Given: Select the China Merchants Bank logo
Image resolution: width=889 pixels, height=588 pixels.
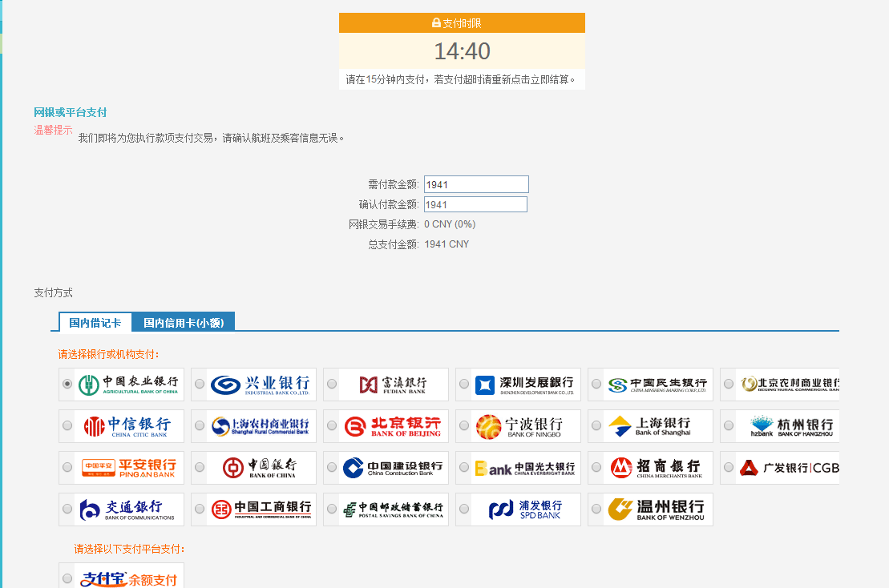Looking at the screenshot, I should click(657, 467).
